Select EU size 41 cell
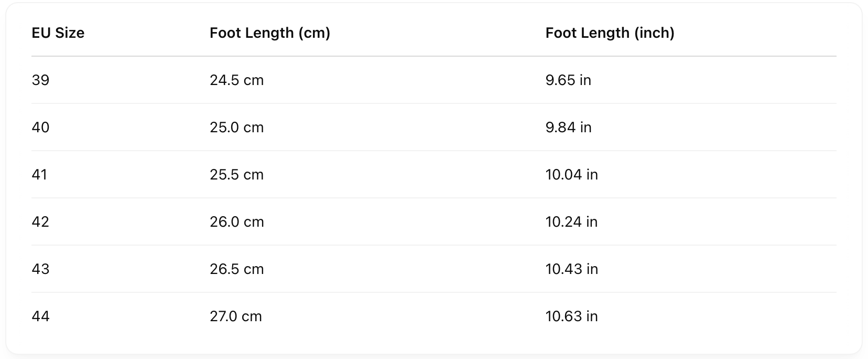The image size is (868, 359). (x=40, y=175)
